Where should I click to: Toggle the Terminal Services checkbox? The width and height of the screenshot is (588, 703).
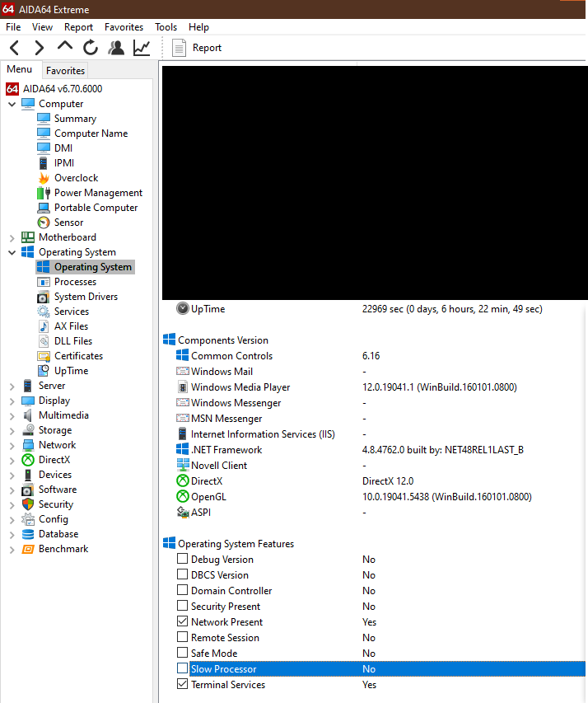[x=182, y=684]
